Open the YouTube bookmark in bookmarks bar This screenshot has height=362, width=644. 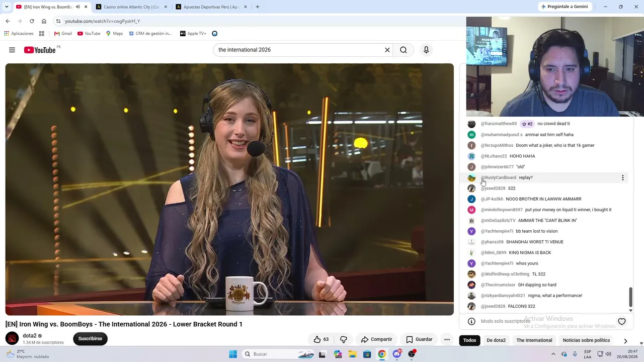(89, 34)
